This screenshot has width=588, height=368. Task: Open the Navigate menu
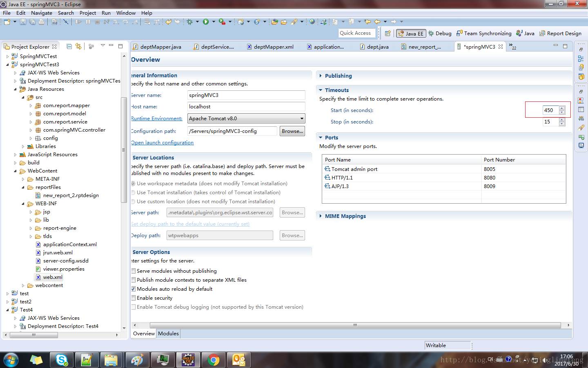click(x=42, y=13)
